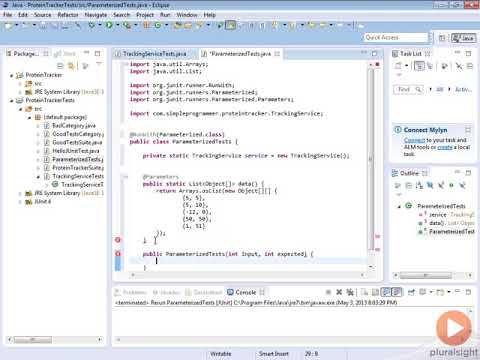The height and width of the screenshot is (360, 480).
Task: Click the editor horizontal scrollbar
Action: pyautogui.click(x=247, y=275)
